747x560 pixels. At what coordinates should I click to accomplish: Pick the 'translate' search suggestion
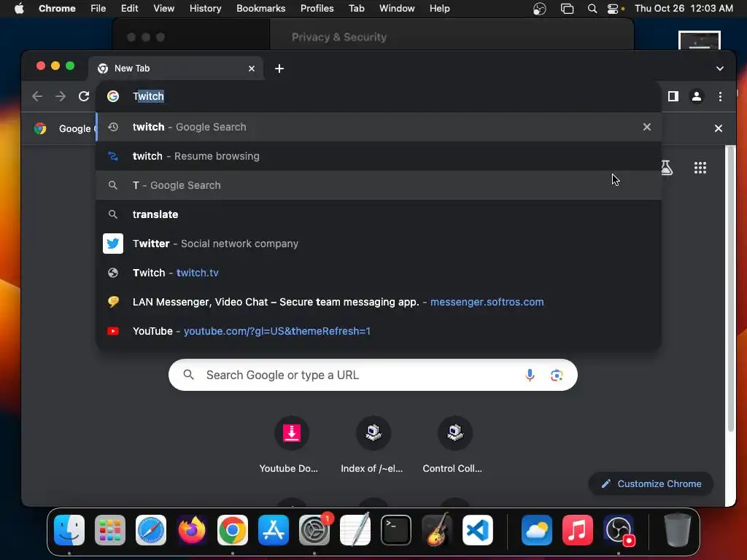point(379,214)
